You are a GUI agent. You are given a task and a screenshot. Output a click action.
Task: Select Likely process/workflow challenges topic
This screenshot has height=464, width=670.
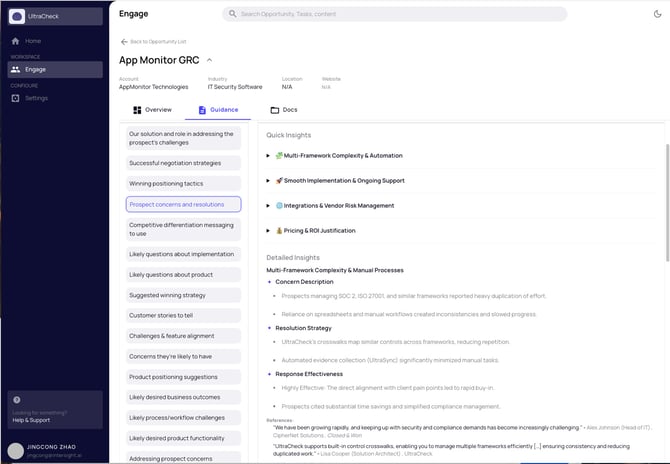pos(183,418)
